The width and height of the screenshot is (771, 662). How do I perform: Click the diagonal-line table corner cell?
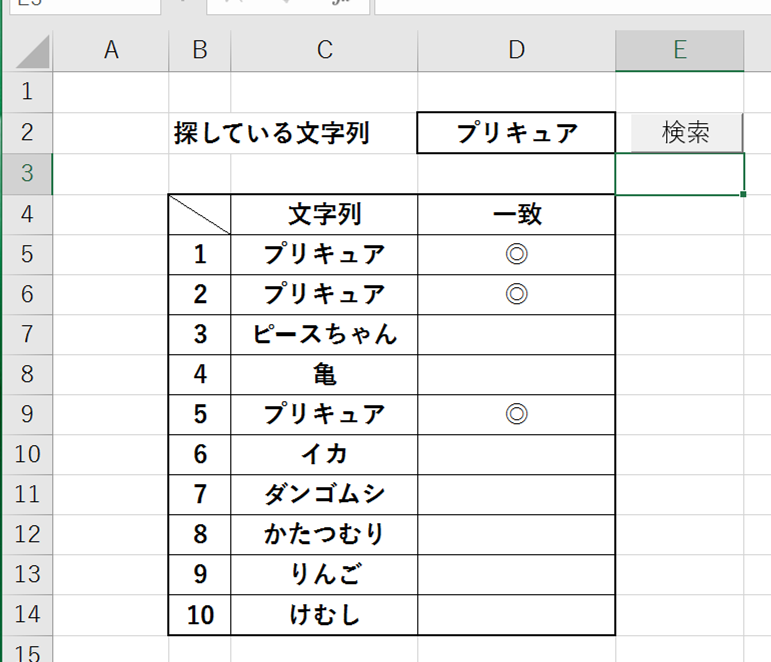(x=200, y=214)
